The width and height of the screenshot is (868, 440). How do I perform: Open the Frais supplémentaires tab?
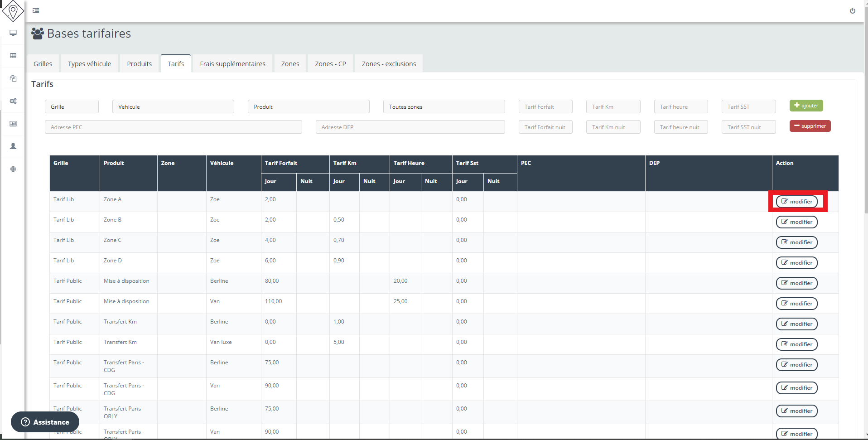232,64
